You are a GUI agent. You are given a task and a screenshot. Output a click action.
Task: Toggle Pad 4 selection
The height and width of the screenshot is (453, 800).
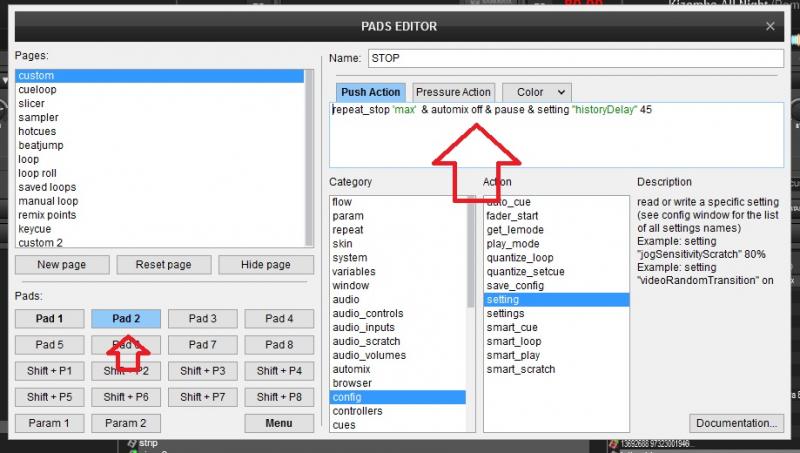point(279,319)
